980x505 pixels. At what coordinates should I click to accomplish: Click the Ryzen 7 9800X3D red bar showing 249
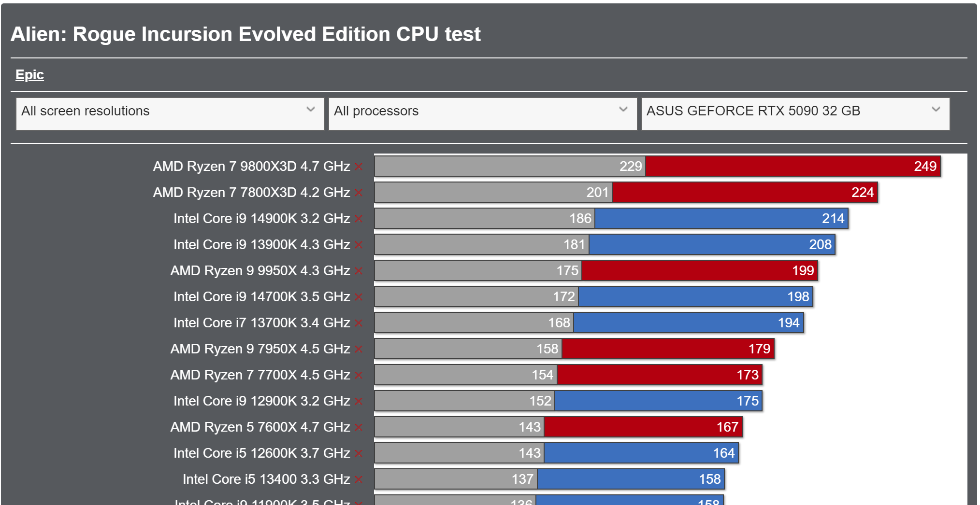click(793, 167)
